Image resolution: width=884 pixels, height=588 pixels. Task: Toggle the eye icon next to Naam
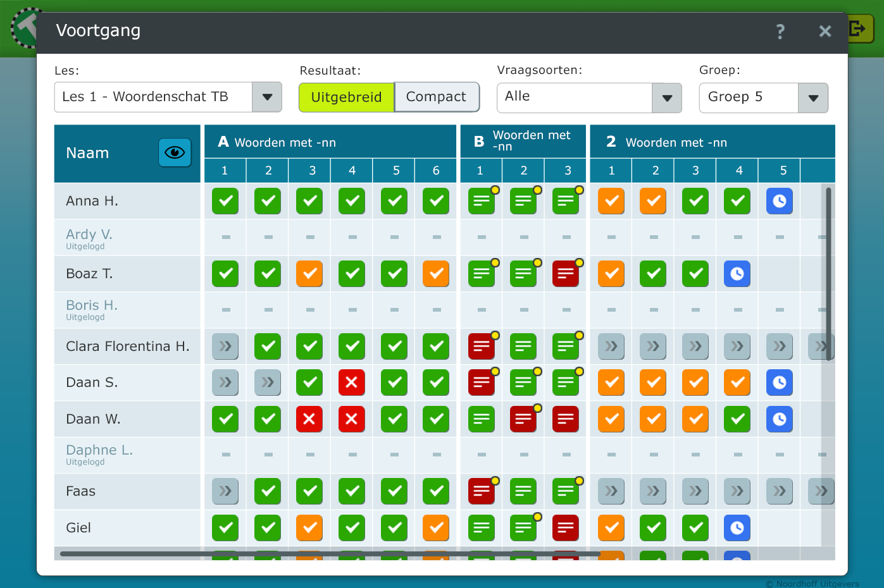coord(175,153)
